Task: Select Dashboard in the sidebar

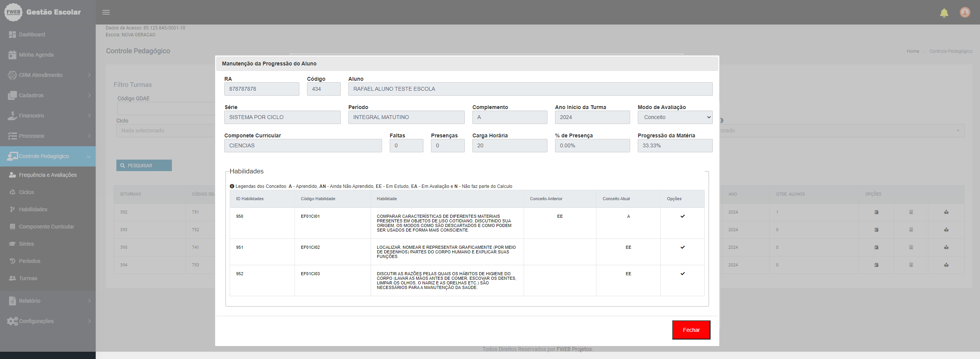Action: point(32,34)
